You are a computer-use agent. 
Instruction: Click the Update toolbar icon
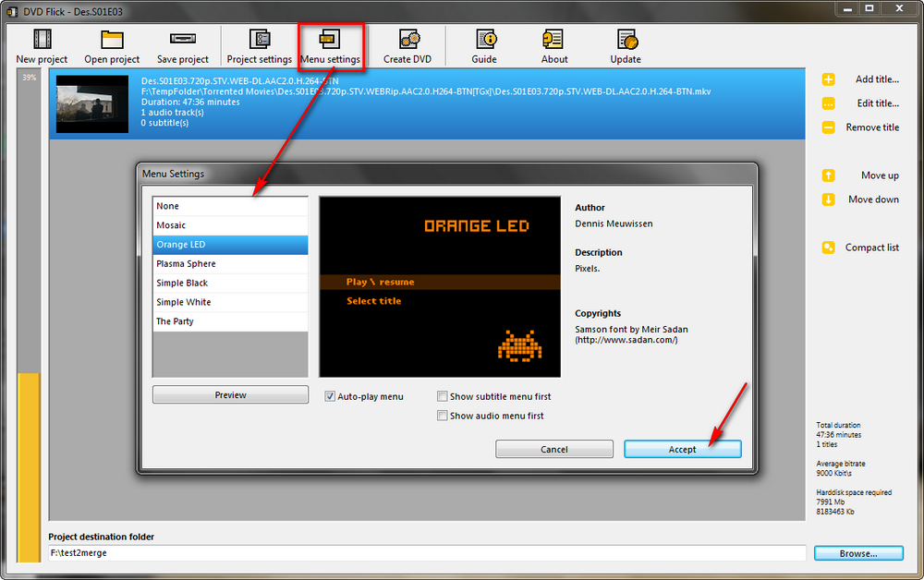[626, 40]
